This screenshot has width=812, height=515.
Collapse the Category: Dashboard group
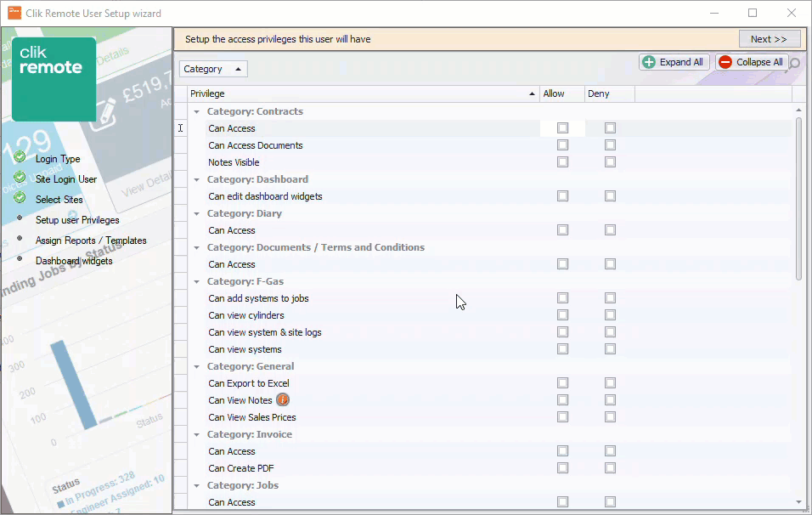(x=197, y=180)
